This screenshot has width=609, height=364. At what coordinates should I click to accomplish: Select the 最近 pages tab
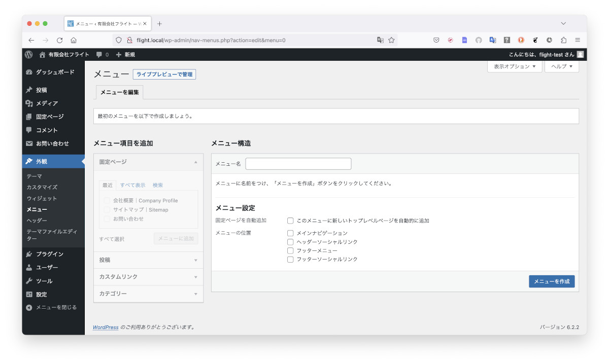coord(108,185)
